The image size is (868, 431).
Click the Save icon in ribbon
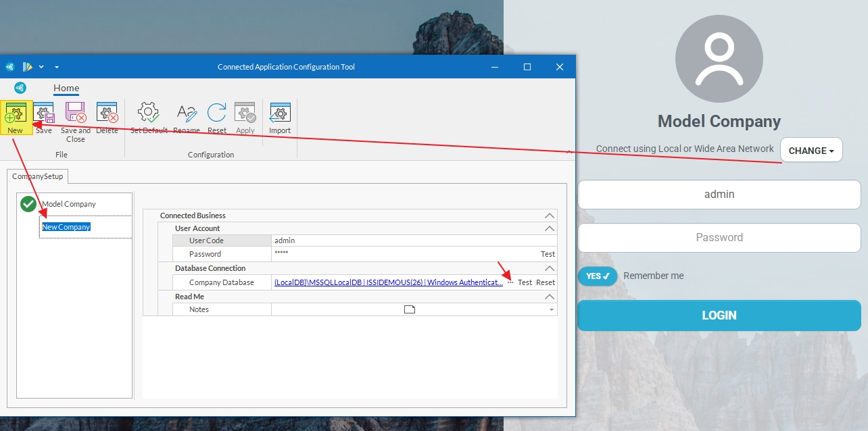pos(44,113)
